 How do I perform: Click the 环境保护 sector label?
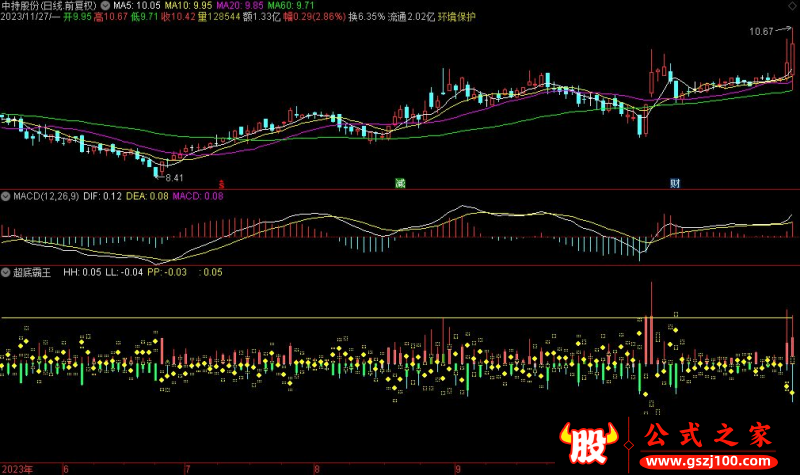458,18
